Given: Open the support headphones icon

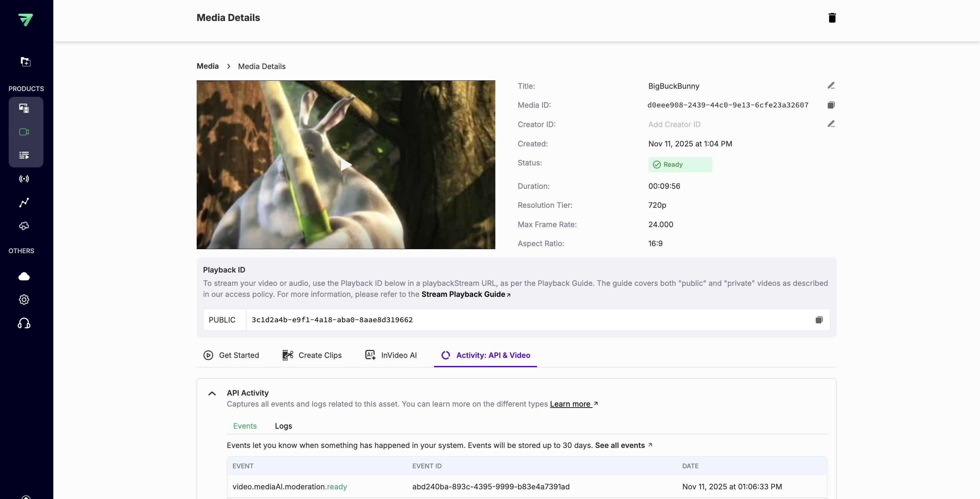Looking at the screenshot, I should click(x=24, y=323).
